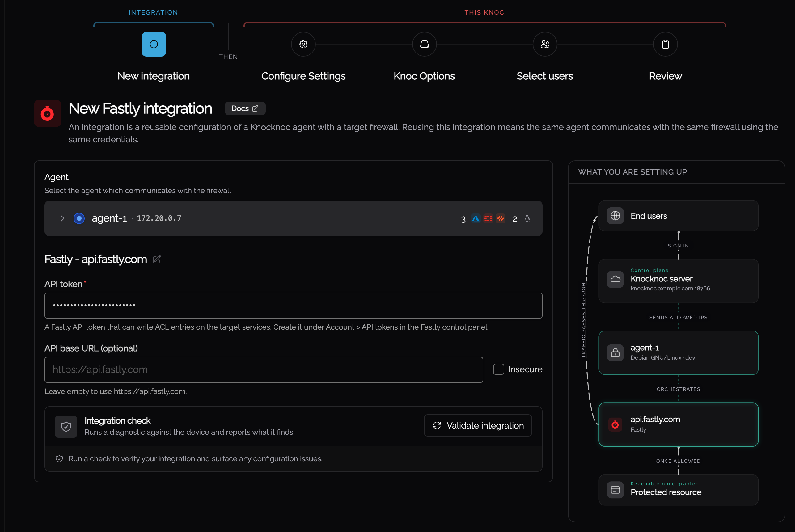
Task: Click the orange striped icon in agent-1 row
Action: click(x=501, y=218)
